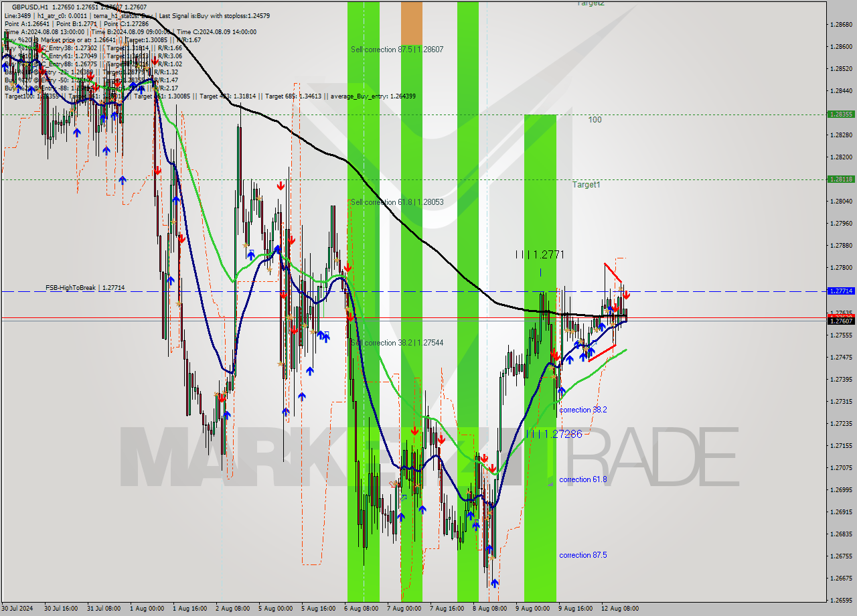Click the boxed 1.27714 price tag

tap(840, 291)
